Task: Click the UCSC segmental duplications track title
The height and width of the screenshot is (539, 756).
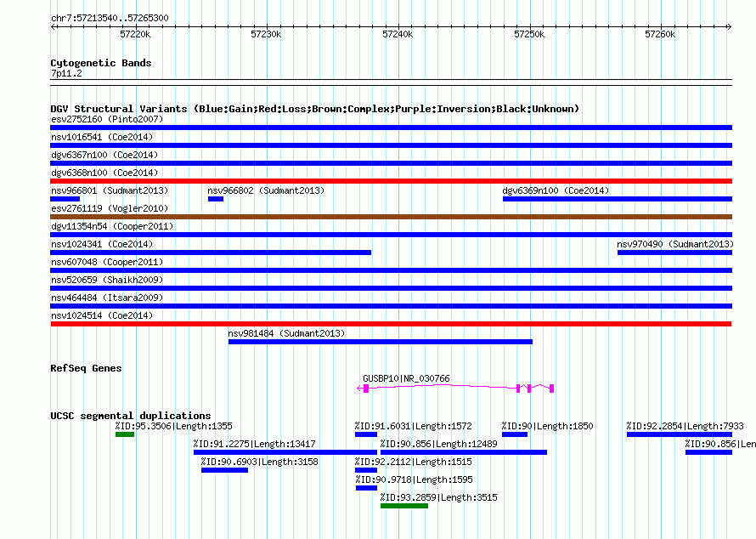Action: 131,416
